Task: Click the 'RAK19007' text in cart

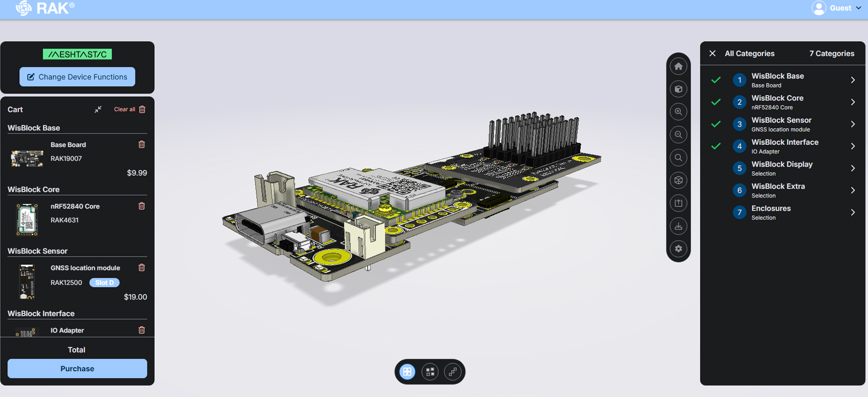Action: (x=66, y=159)
